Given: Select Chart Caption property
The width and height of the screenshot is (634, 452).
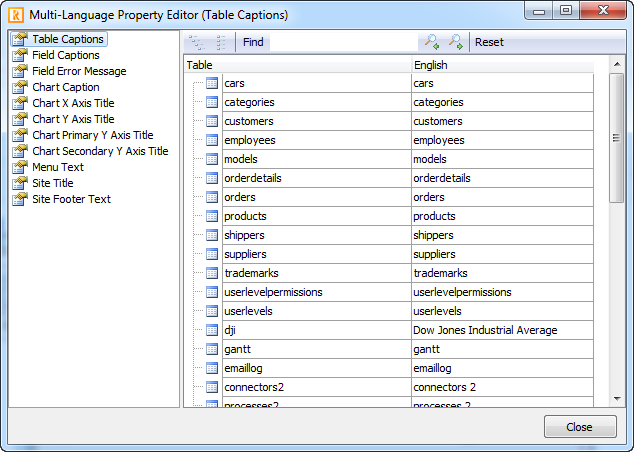Looking at the screenshot, I should point(66,87).
